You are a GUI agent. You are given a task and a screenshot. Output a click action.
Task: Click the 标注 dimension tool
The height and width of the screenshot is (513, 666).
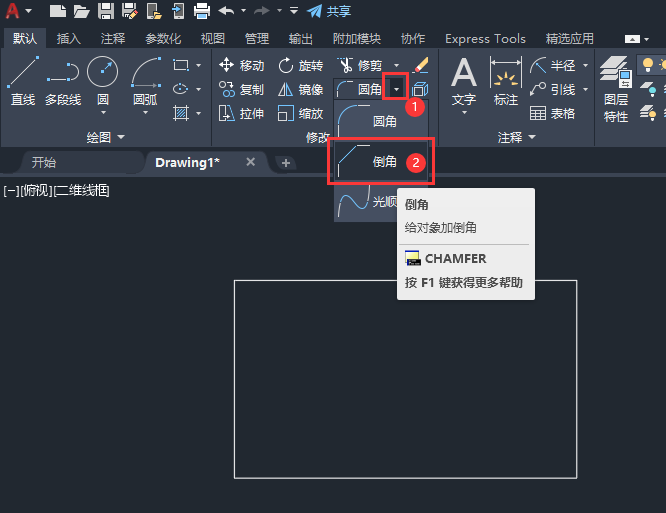pyautogui.click(x=506, y=82)
